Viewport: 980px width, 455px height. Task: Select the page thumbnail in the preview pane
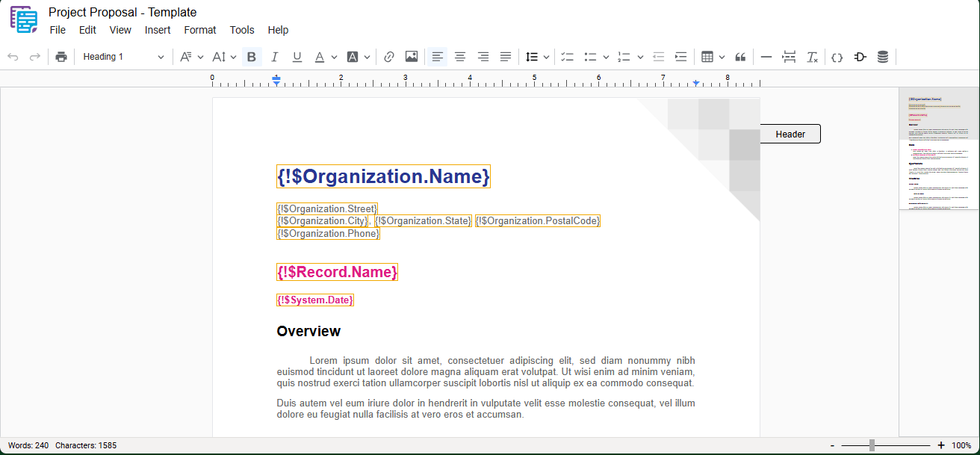939,149
